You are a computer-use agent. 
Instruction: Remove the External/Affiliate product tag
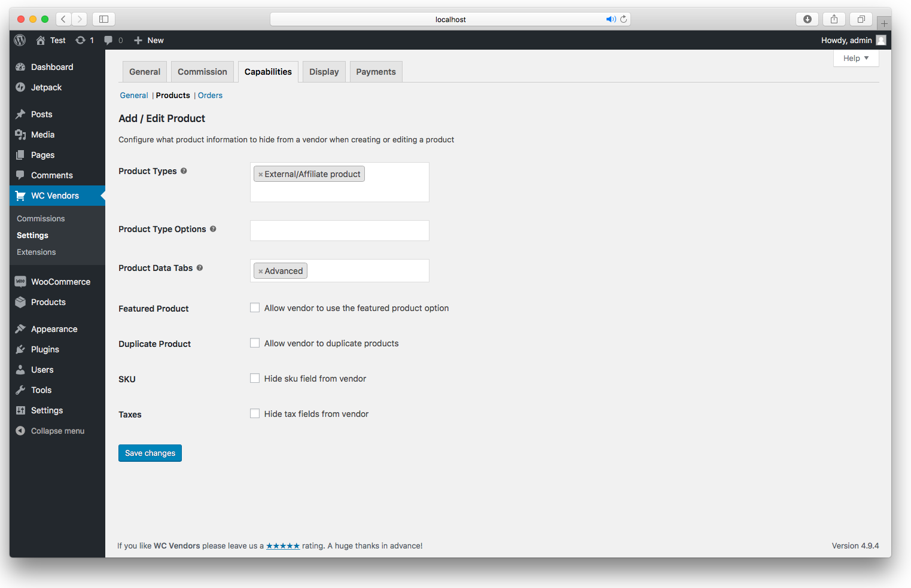pyautogui.click(x=260, y=175)
